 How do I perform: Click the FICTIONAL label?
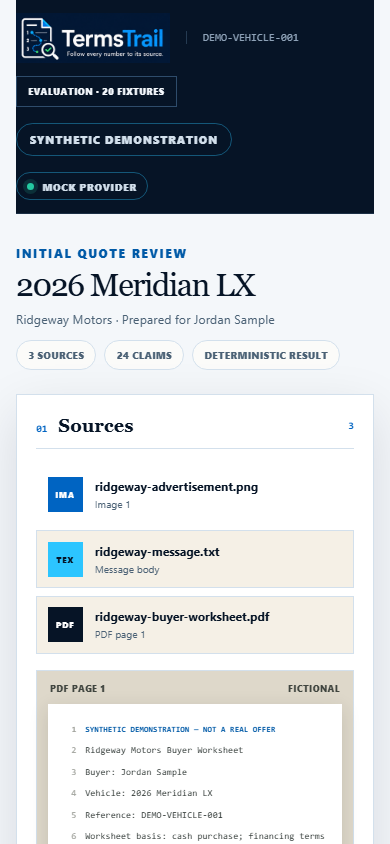coord(314,688)
